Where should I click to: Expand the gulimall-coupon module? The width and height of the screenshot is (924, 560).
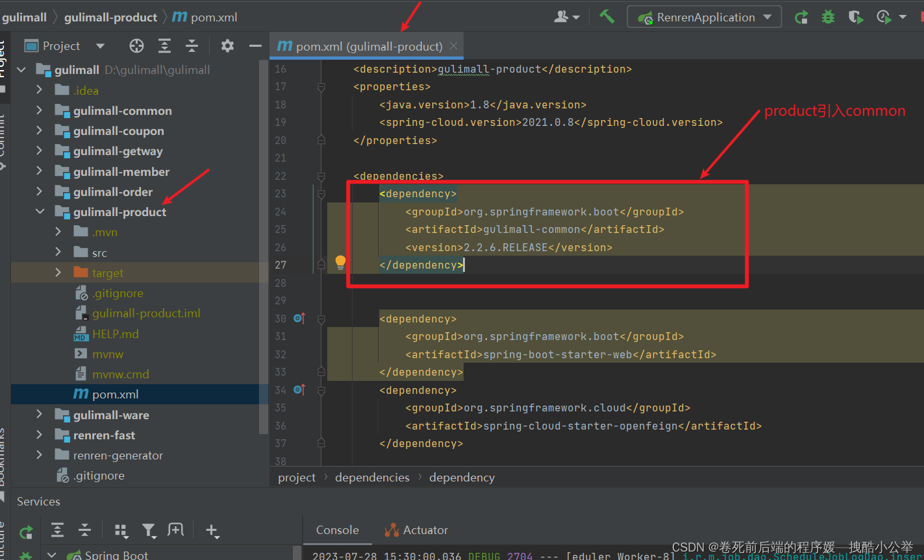(40, 130)
